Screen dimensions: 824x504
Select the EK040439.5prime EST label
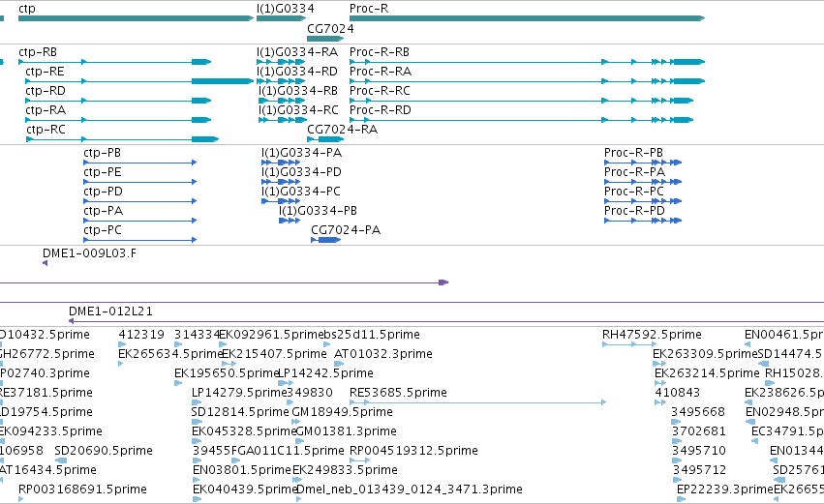(x=245, y=489)
